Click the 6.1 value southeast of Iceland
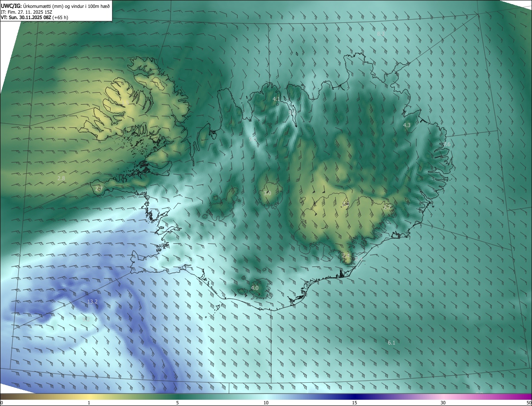532x406 pixels. click(392, 342)
